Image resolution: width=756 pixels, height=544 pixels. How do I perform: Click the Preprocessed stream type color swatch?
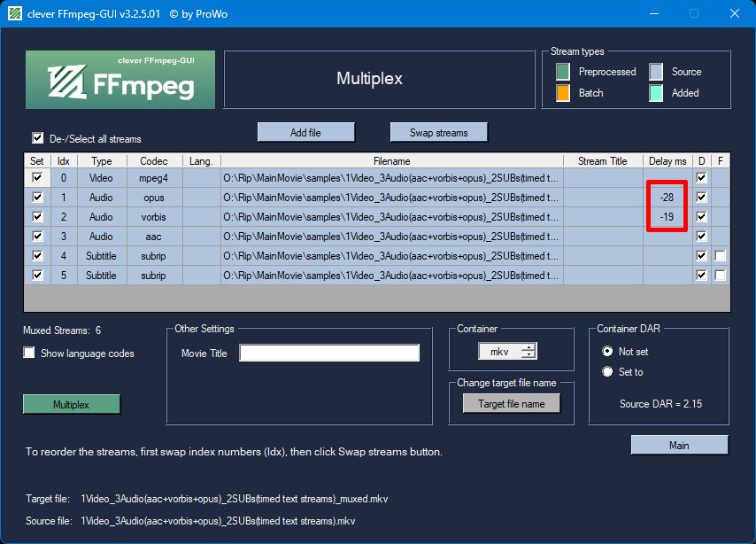point(563,72)
